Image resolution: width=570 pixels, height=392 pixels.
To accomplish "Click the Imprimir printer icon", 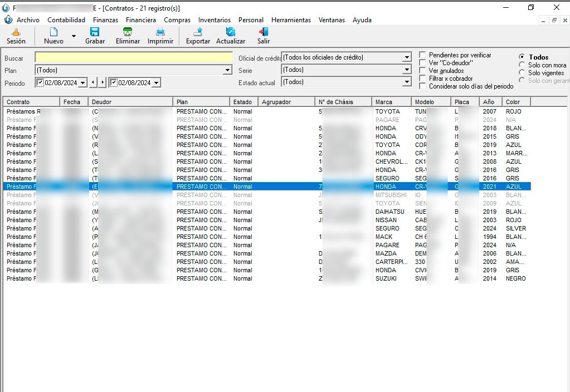I will pyautogui.click(x=160, y=32).
